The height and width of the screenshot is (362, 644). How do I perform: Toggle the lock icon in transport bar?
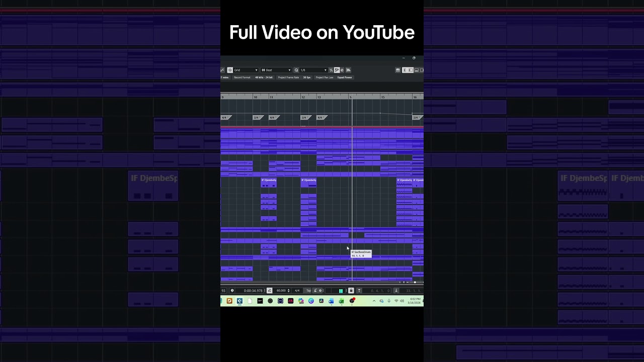pos(351,291)
